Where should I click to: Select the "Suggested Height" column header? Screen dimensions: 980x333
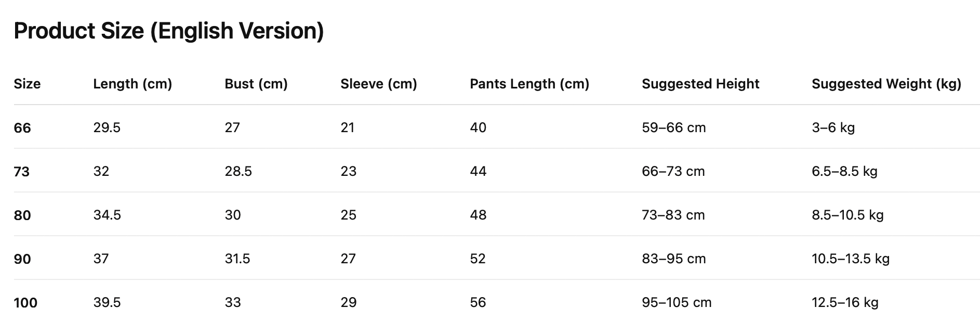point(700,84)
